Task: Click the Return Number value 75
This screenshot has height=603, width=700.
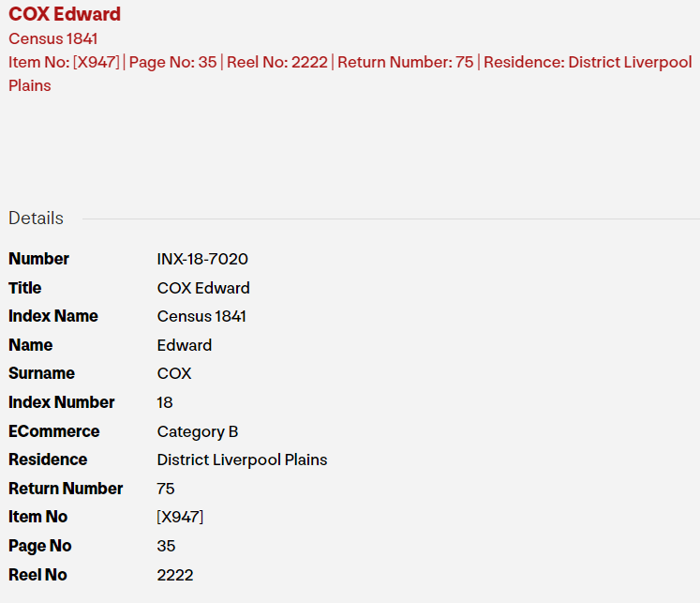Action: (x=166, y=489)
